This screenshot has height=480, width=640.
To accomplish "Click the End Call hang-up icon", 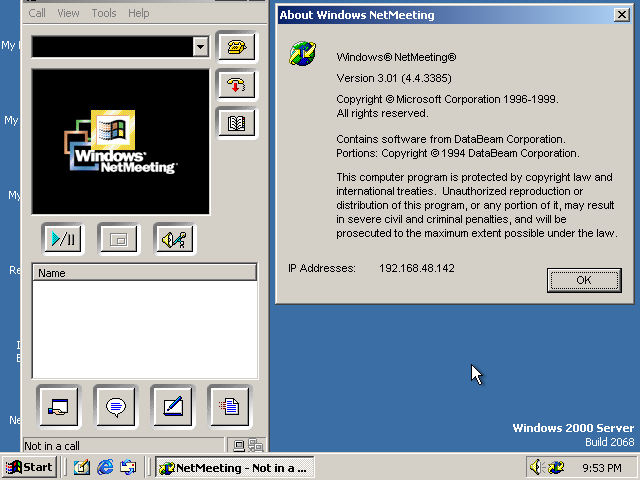I will coord(237,85).
